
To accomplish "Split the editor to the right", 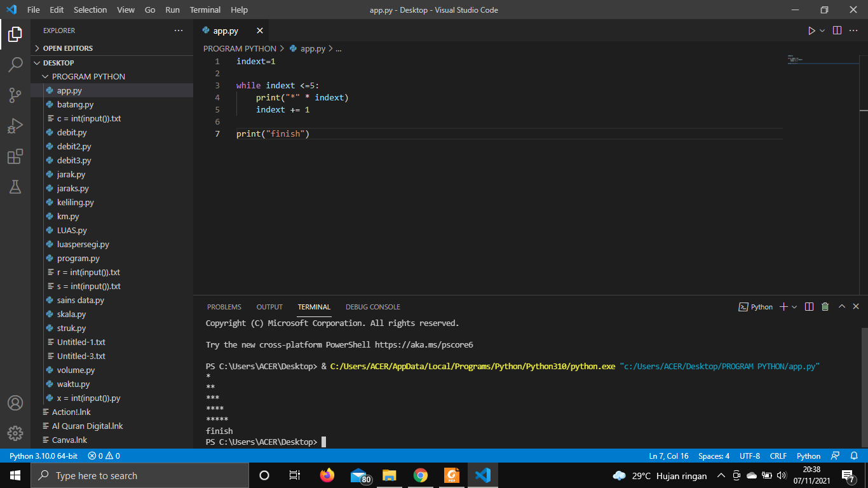I will 837,30.
